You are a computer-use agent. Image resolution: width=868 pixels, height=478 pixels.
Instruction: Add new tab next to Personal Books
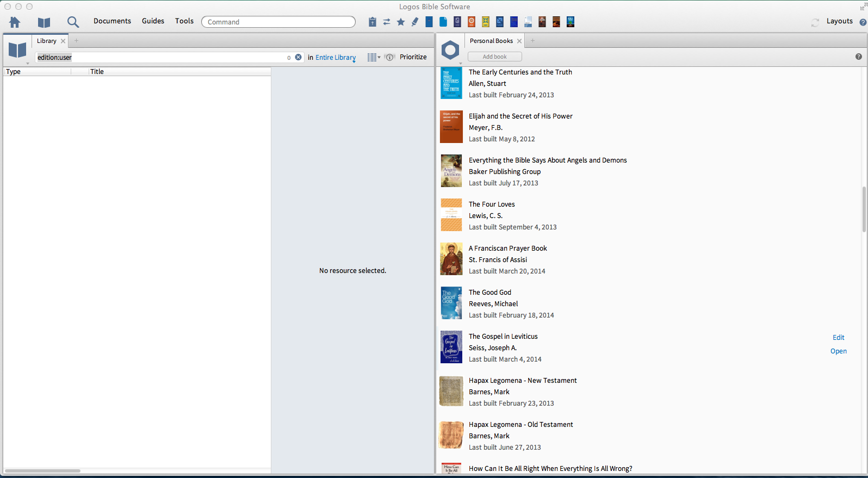pyautogui.click(x=532, y=41)
